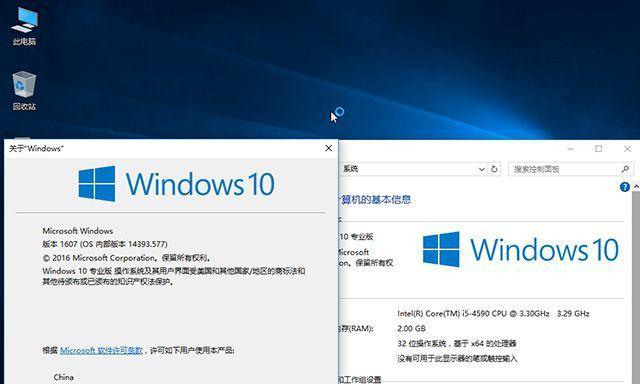This screenshot has width=640, height=384.
Task: Click the Microsoft Windows heading in About dialog
Action: point(78,231)
